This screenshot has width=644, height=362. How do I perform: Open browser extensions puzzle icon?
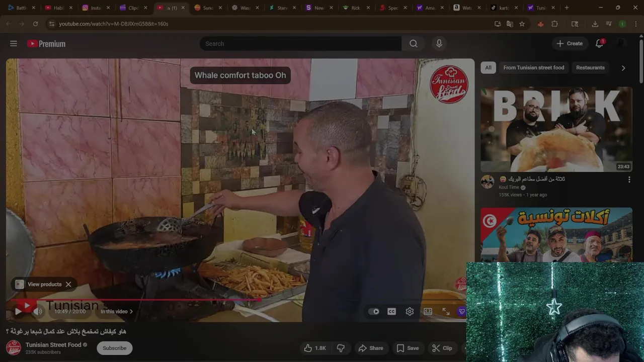click(554, 24)
